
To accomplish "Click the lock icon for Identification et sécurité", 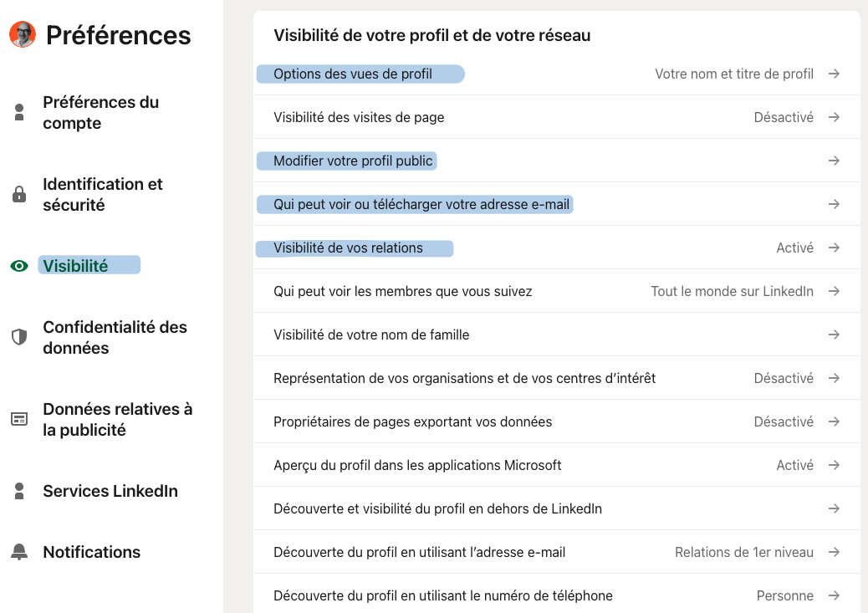I will (18, 194).
